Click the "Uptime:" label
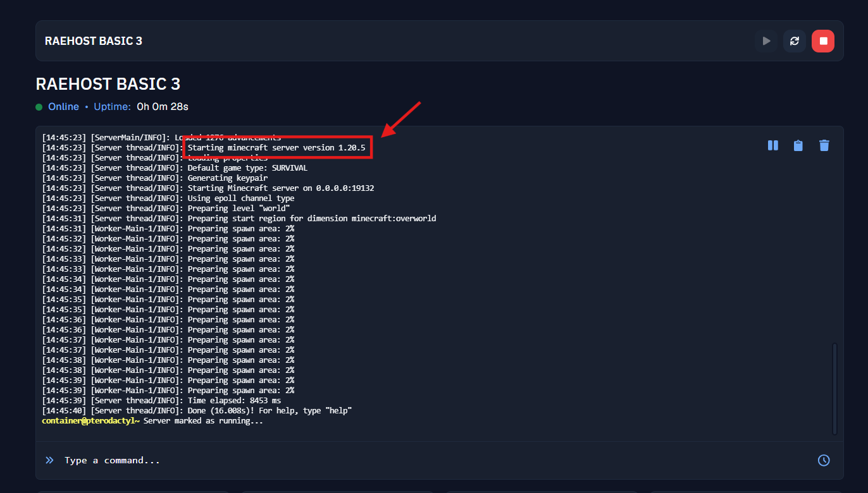This screenshot has width=868, height=493. [113, 107]
